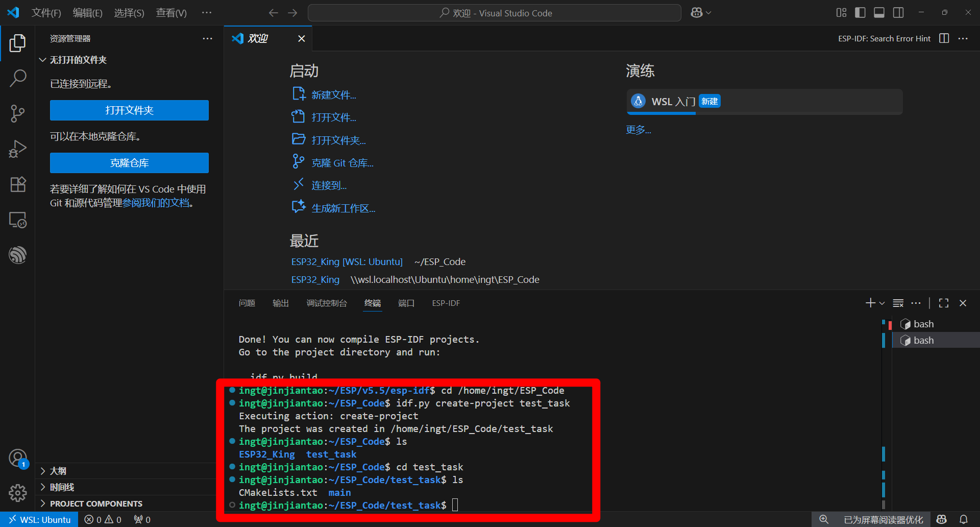
Task: Open panel more actions ellipsis
Action: pos(916,303)
